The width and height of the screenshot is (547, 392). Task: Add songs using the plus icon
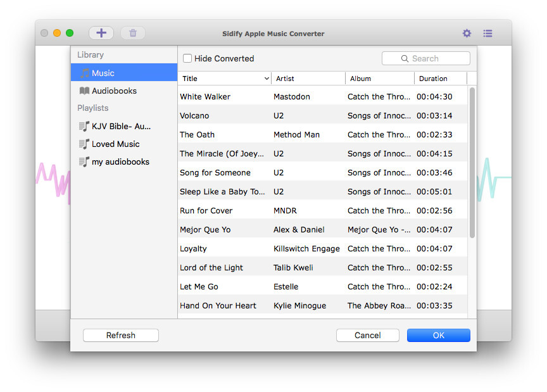[101, 32]
